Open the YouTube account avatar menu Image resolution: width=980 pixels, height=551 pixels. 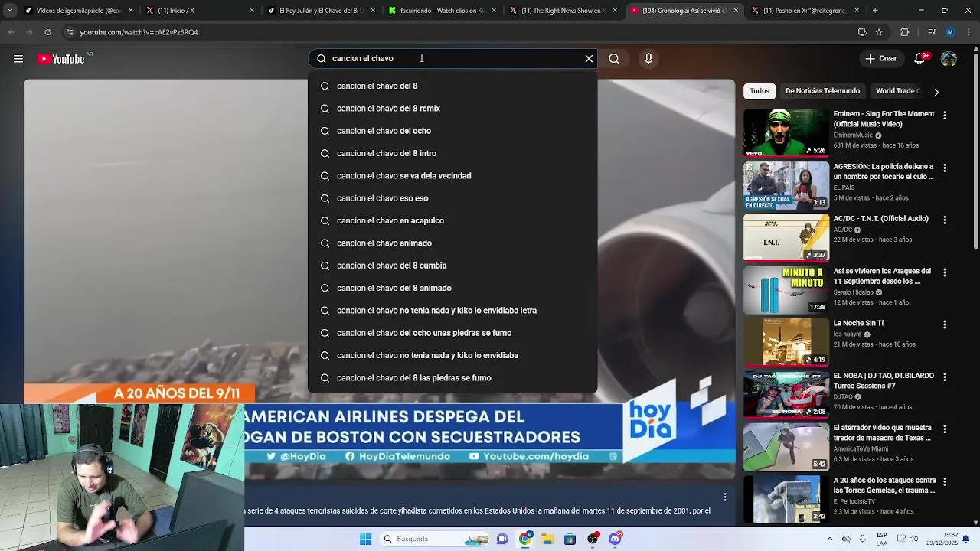(949, 59)
